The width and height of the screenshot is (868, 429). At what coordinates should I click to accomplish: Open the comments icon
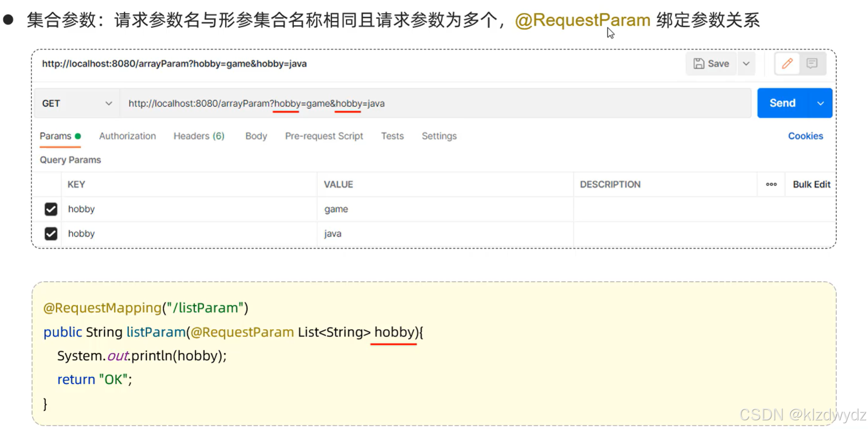(812, 63)
